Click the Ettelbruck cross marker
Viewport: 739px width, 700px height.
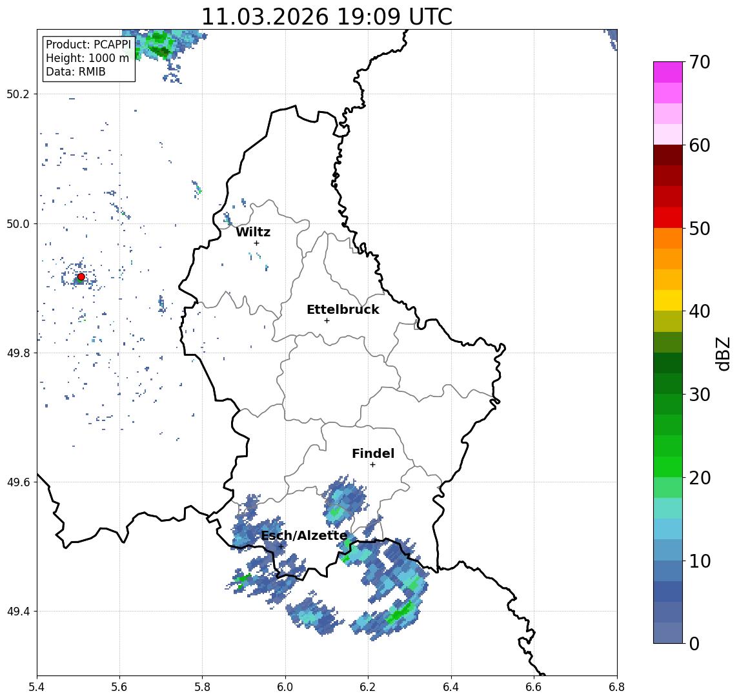tap(327, 321)
